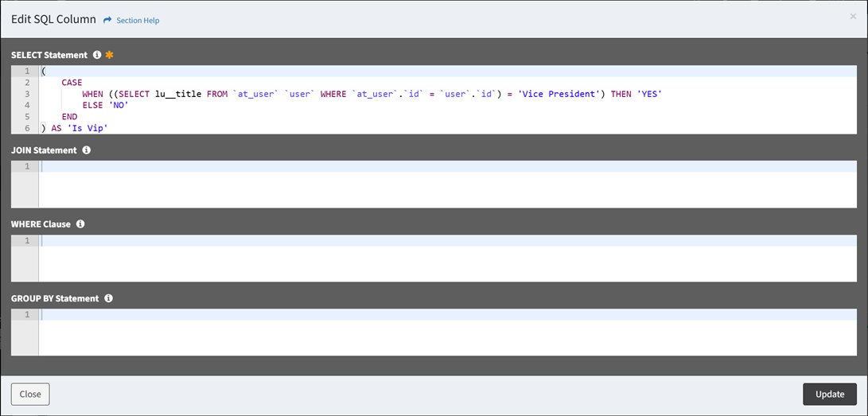This screenshot has width=868, height=416.
Task: Click the lu__title column name
Action: [x=178, y=94]
